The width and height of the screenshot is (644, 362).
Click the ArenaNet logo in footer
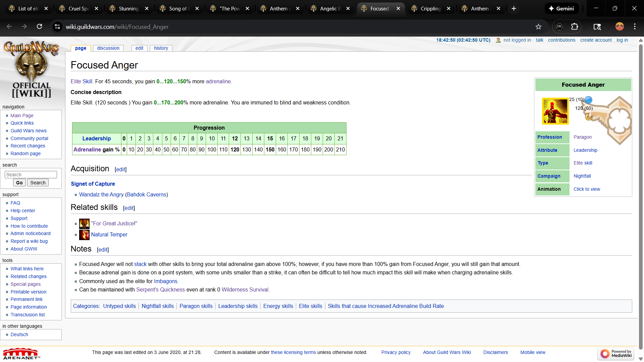[x=21, y=354]
